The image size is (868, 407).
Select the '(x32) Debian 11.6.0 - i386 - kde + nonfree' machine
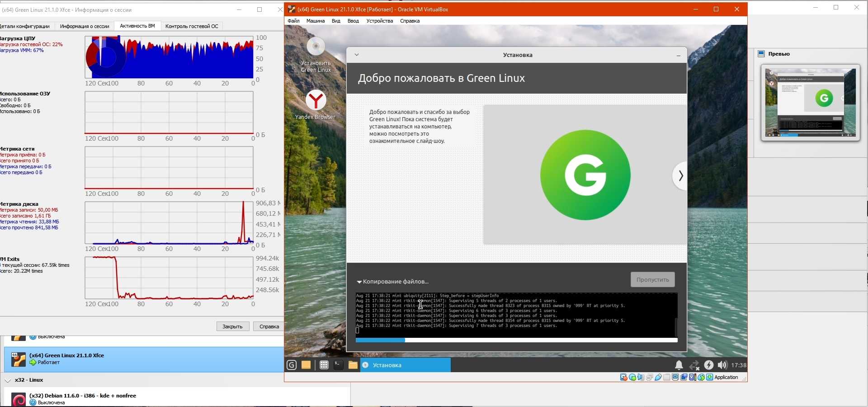pyautogui.click(x=177, y=399)
